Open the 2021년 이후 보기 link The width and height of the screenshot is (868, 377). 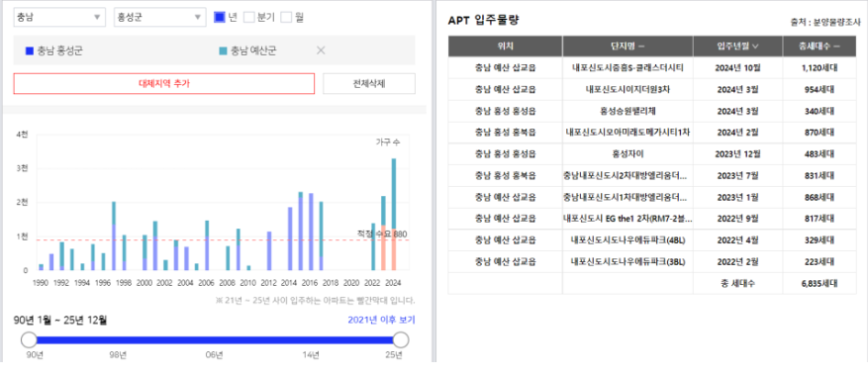point(381,320)
